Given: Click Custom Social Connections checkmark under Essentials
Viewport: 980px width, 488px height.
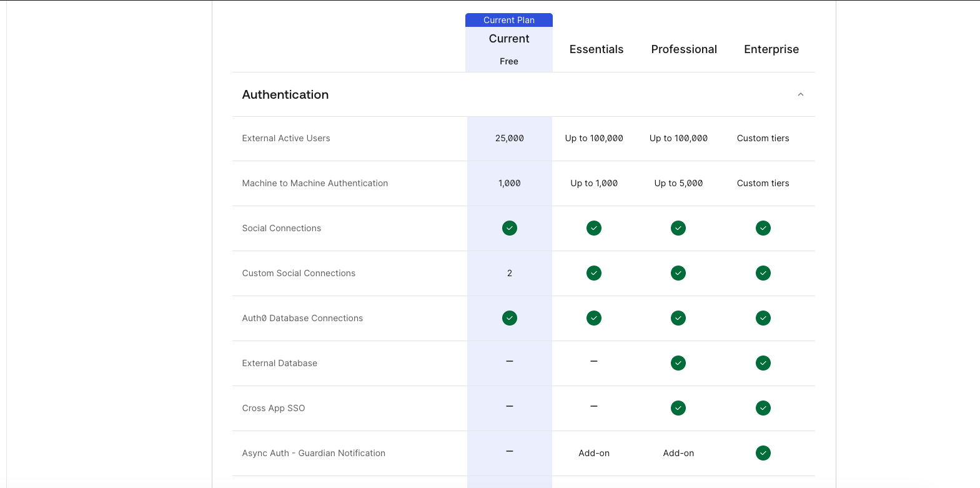Looking at the screenshot, I should [594, 273].
